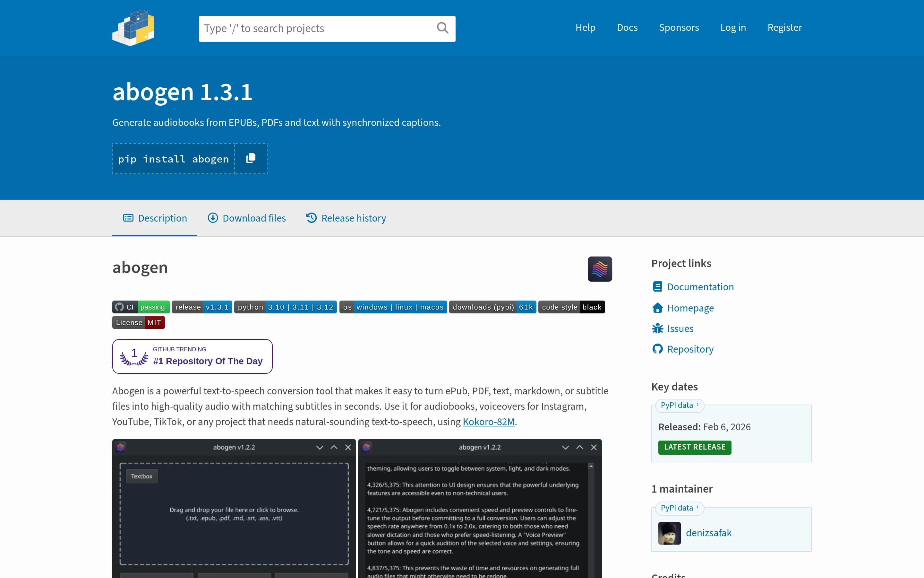The image size is (924, 578).
Task: Open Help in the top navigation
Action: click(x=585, y=28)
